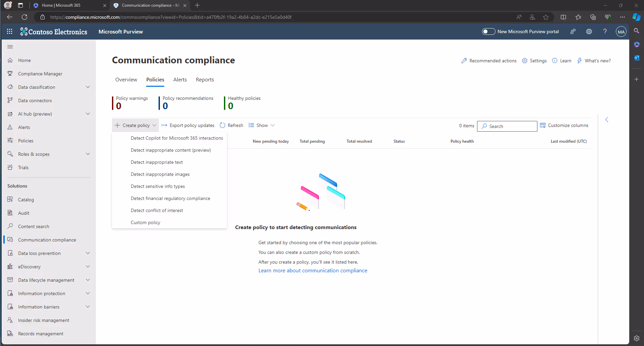Open browser split screen icon

563,17
